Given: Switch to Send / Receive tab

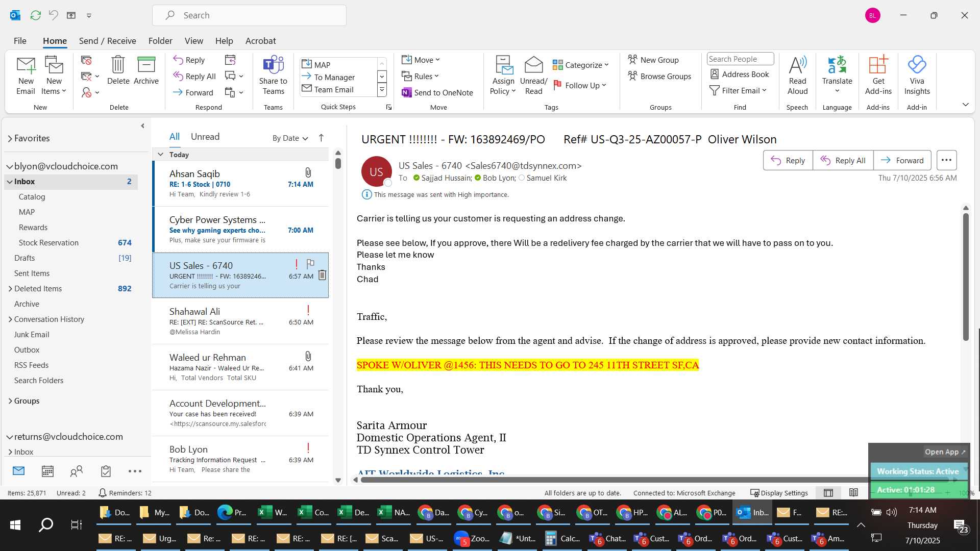Looking at the screenshot, I should [x=107, y=41].
